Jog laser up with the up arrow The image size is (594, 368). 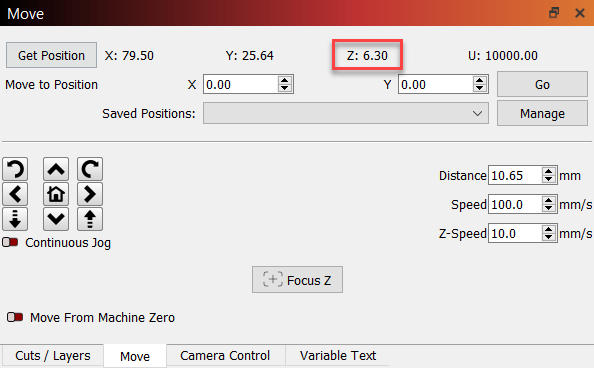click(56, 169)
